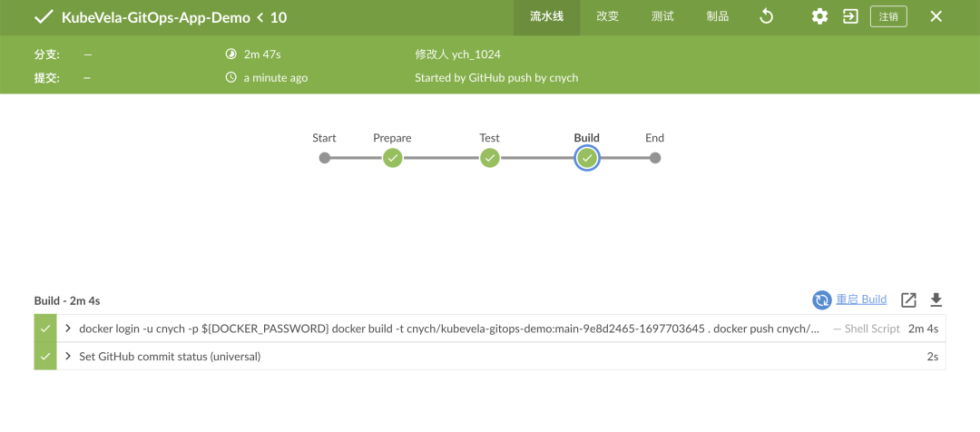Switch to the 流水线 tab
Image resolution: width=980 pixels, height=432 pixels.
click(x=547, y=16)
